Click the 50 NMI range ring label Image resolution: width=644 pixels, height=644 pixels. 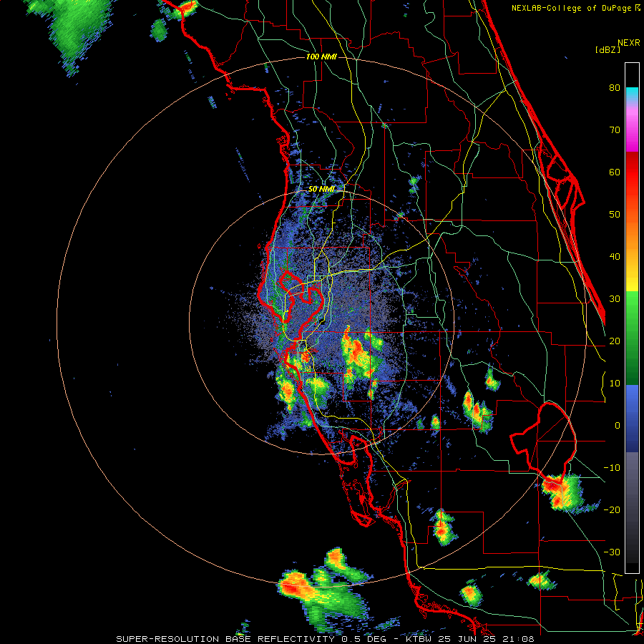(x=321, y=190)
